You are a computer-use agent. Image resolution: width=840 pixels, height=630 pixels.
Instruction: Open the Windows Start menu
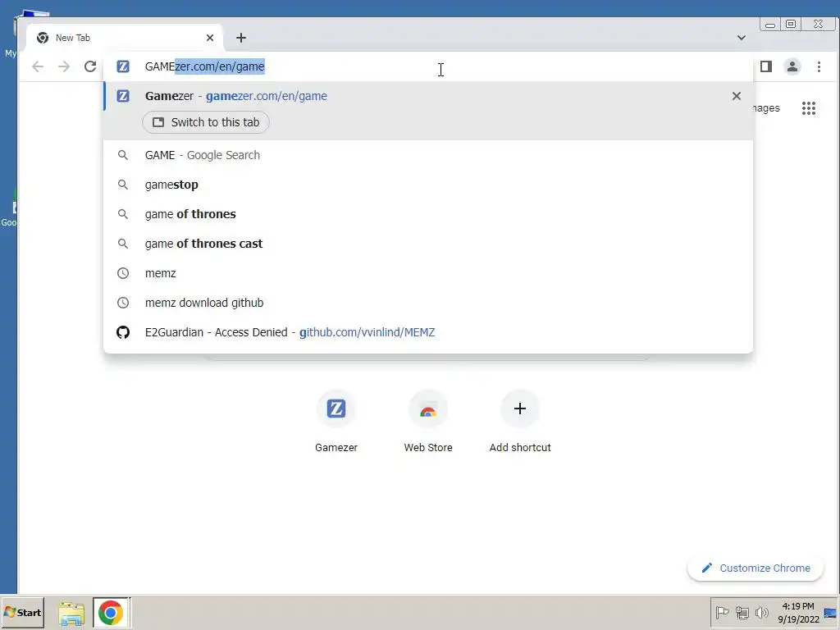[22, 612]
